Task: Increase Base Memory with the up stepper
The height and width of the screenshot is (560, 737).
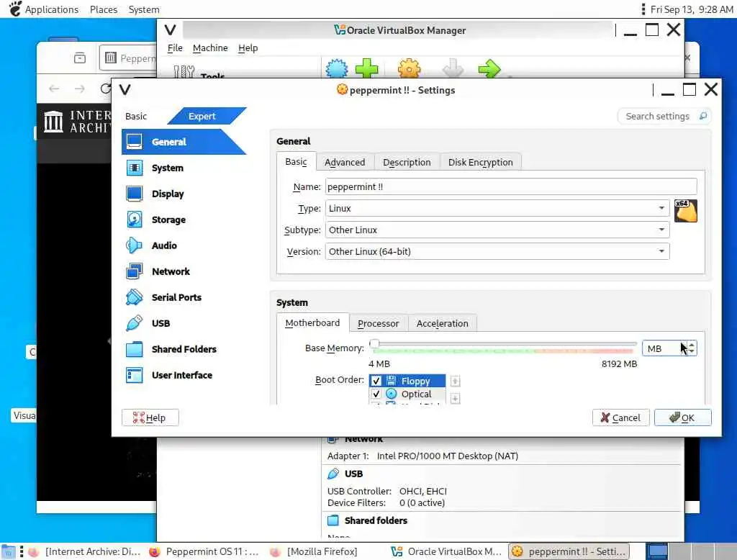Action: 692,344
